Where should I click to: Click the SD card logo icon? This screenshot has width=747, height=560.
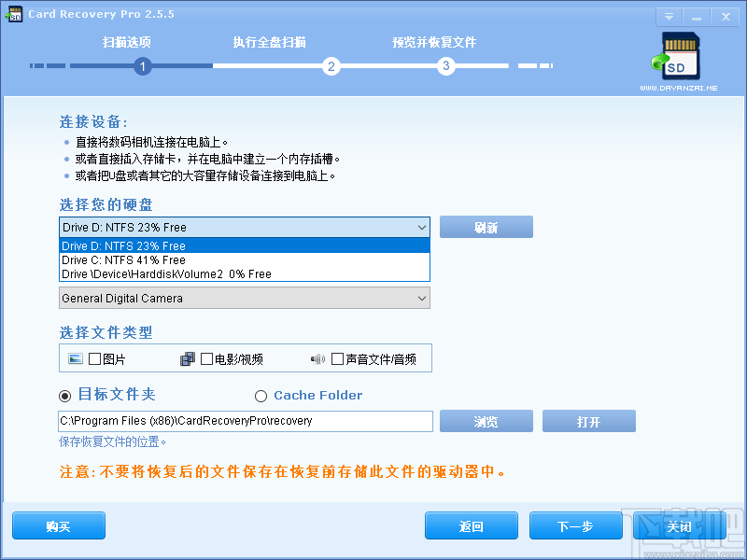click(677, 56)
